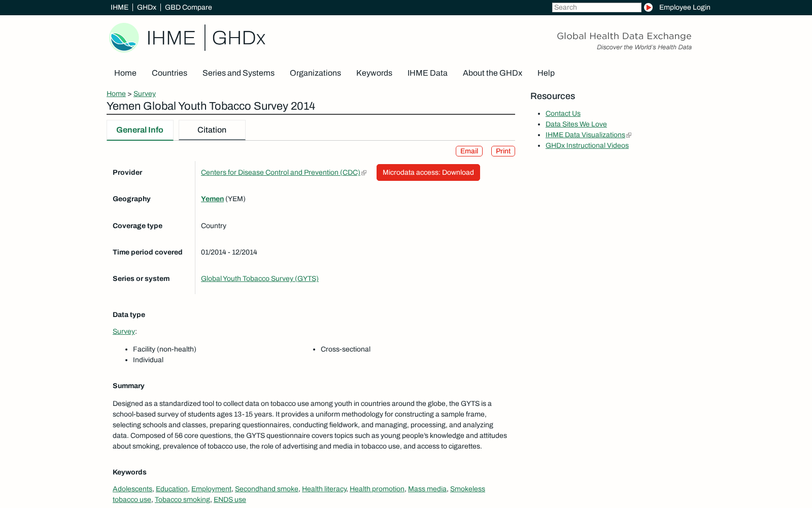Click the red search submit arrow icon
812x508 pixels.
(x=648, y=7)
